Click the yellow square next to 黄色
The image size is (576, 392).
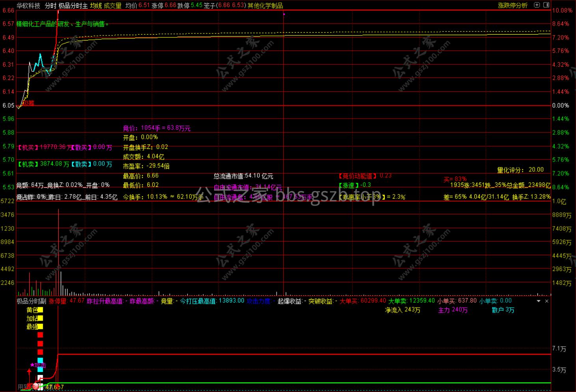point(40,310)
